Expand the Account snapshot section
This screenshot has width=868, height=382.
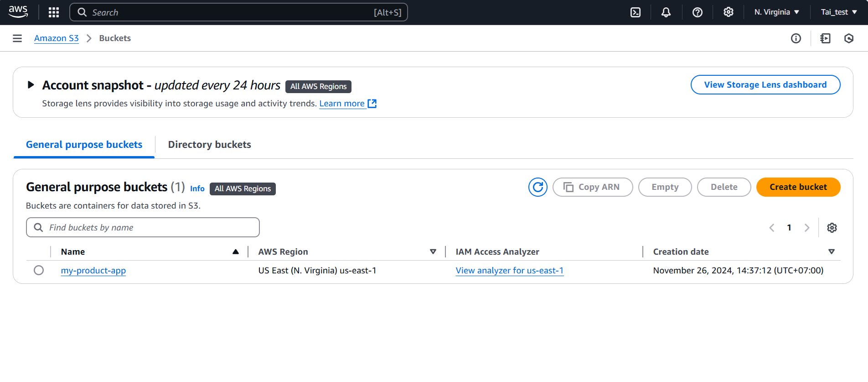(31, 85)
